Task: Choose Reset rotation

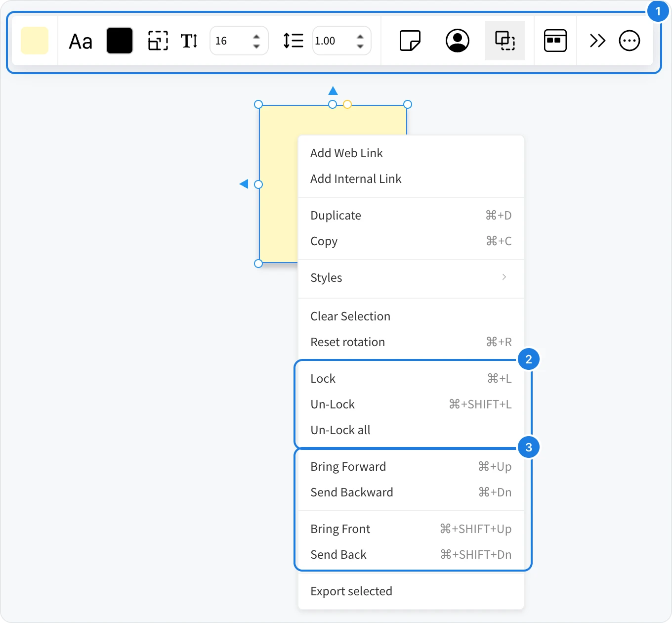Action: coord(411,342)
